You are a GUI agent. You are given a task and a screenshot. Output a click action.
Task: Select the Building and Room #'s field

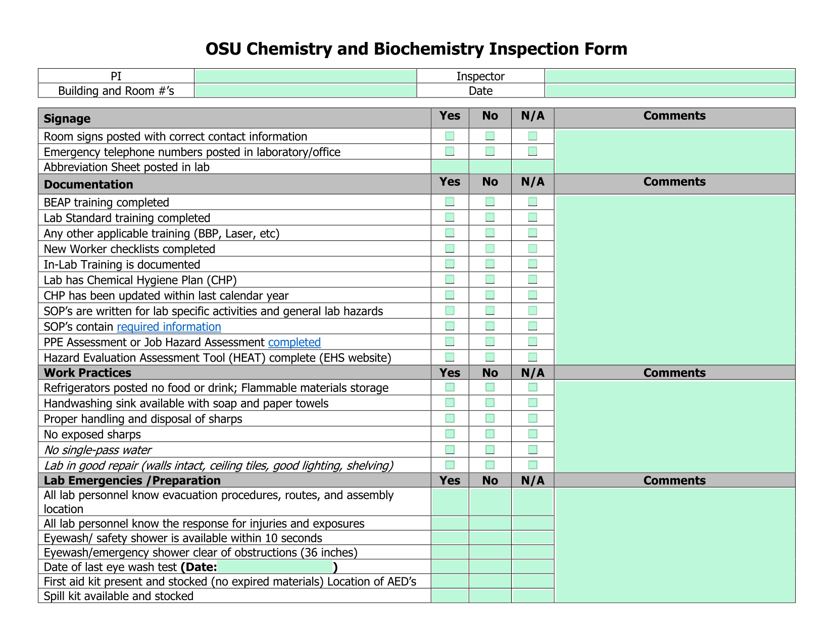point(305,91)
